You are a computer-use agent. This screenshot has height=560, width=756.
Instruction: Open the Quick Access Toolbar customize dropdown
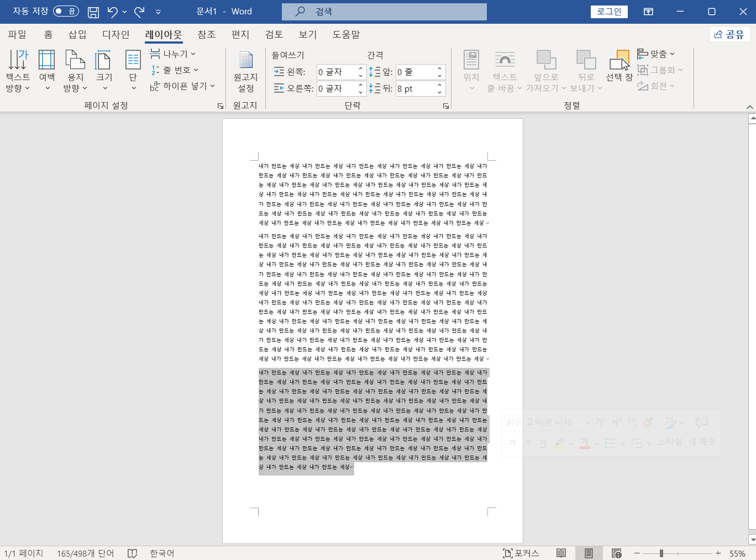[158, 12]
